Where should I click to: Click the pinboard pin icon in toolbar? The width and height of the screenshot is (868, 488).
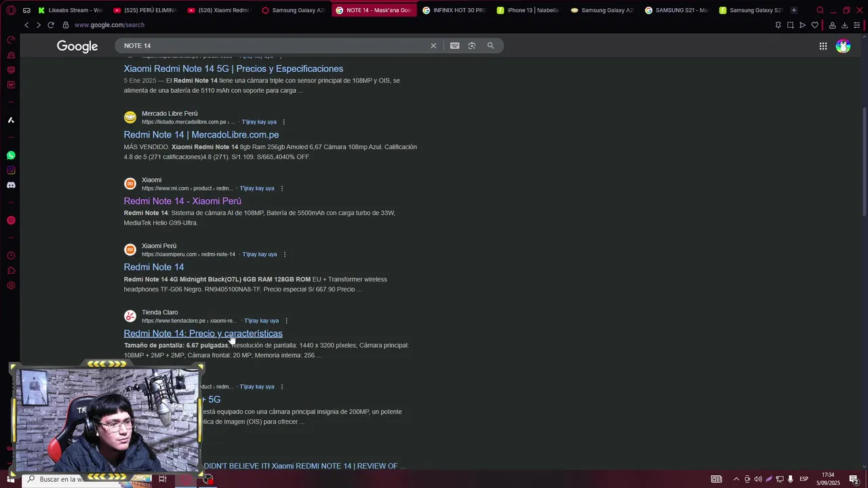coord(778,25)
